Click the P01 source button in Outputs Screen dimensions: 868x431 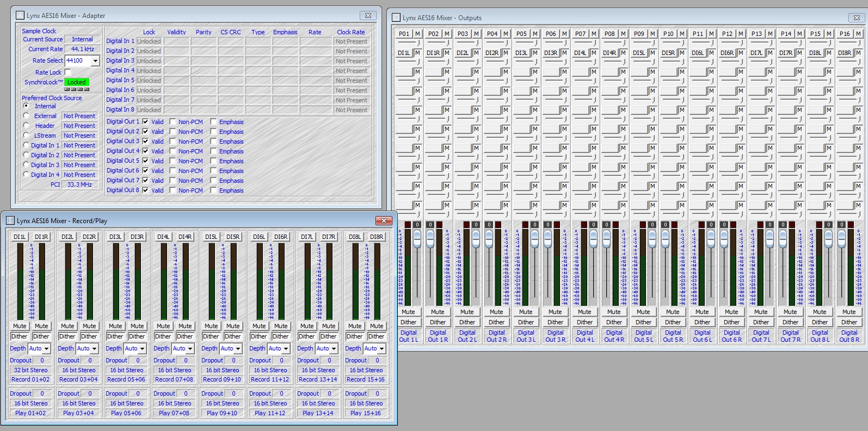pyautogui.click(x=404, y=34)
